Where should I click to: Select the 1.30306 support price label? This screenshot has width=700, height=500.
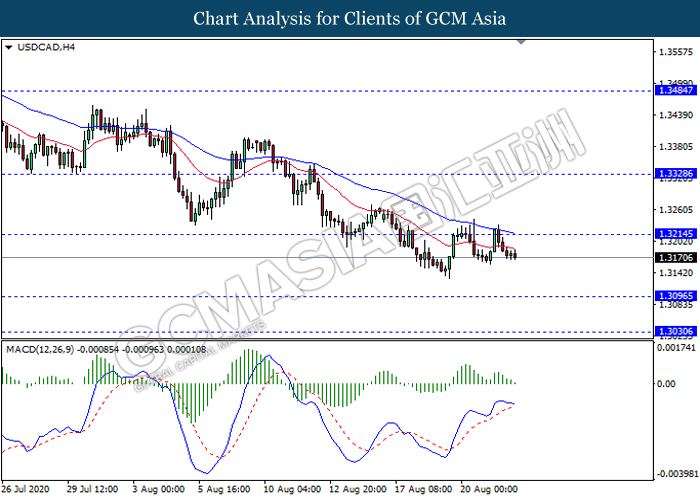pyautogui.click(x=676, y=331)
